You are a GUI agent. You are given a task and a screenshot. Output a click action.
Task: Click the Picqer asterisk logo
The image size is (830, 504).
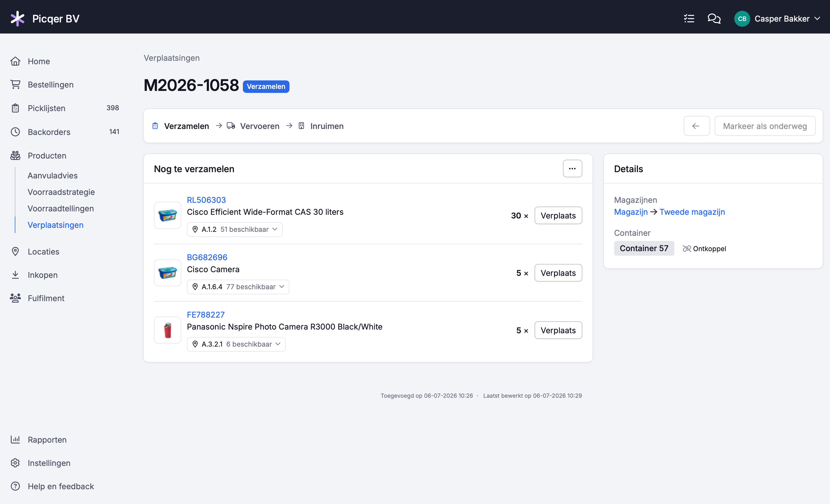[18, 18]
